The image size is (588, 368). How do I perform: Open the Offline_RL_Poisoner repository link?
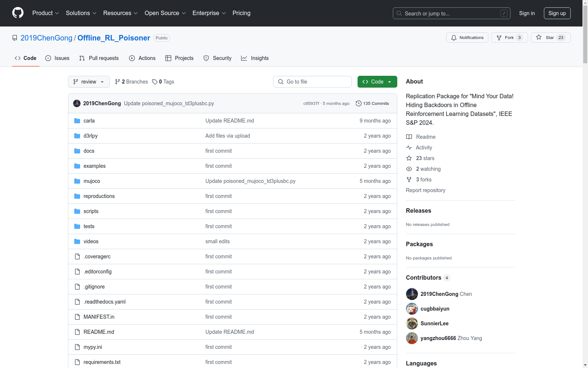tap(114, 38)
